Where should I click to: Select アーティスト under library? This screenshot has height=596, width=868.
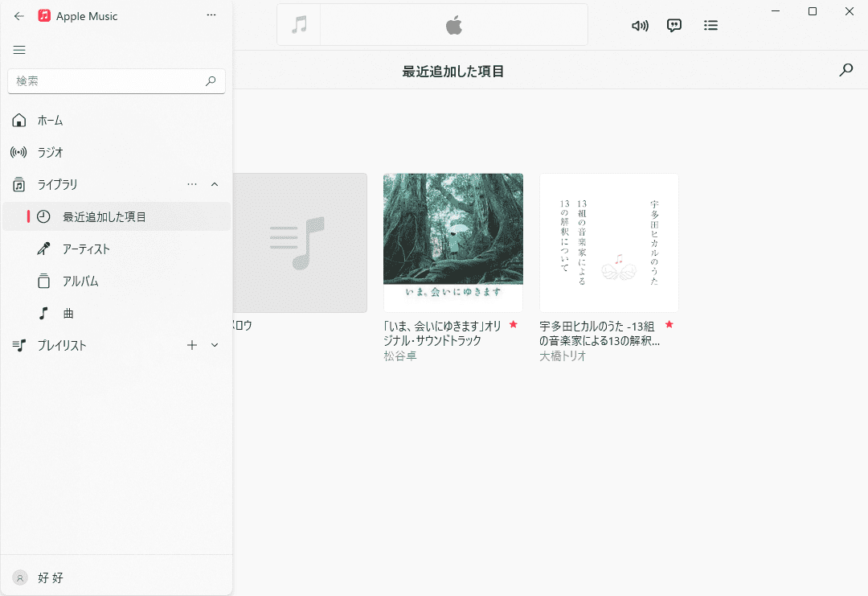click(86, 249)
